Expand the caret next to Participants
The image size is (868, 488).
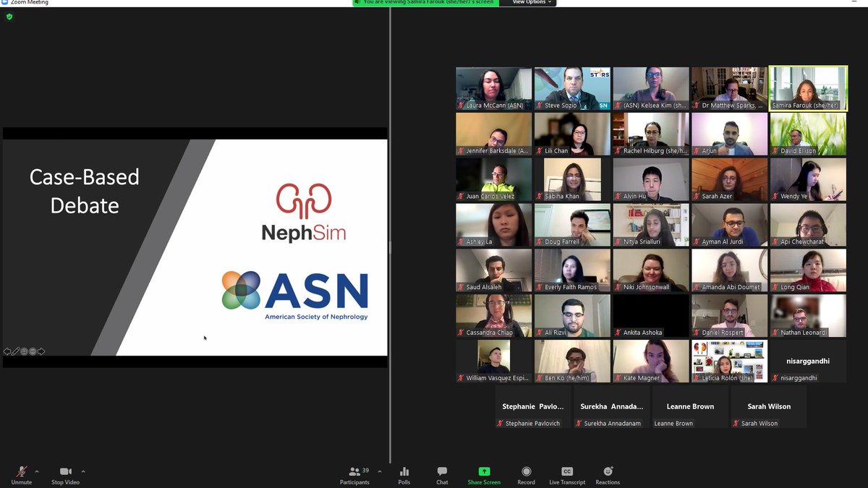coord(380,471)
